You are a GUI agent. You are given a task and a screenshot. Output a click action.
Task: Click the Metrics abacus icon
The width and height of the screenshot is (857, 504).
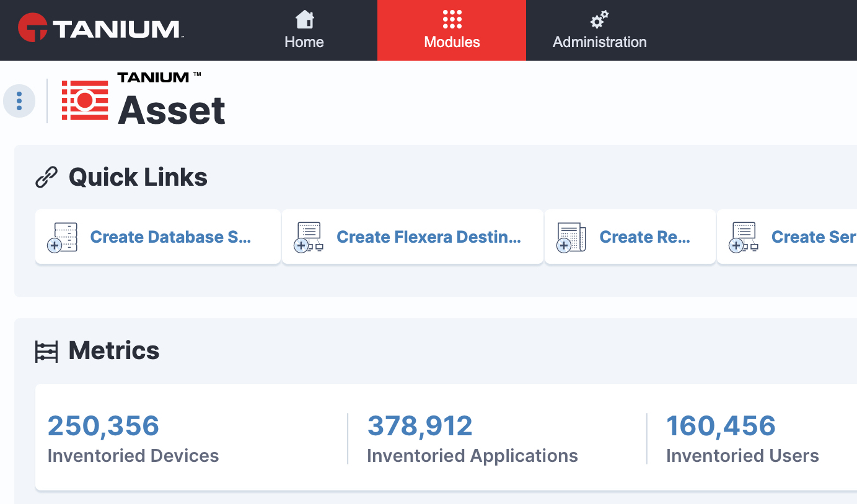point(46,351)
